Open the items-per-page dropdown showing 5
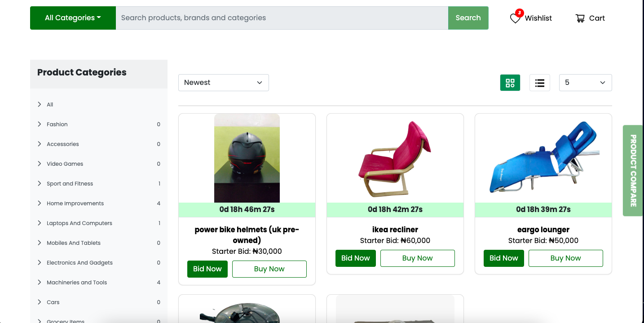 click(x=585, y=83)
